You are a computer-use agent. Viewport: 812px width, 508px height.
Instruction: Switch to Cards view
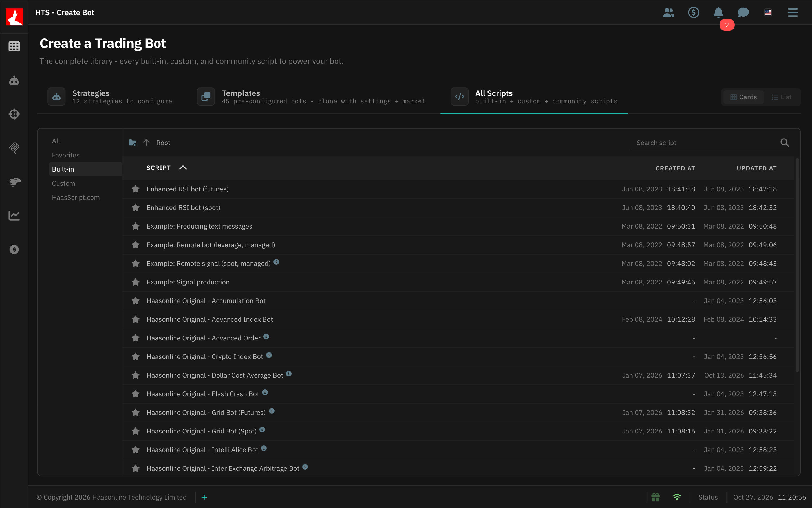click(x=743, y=97)
